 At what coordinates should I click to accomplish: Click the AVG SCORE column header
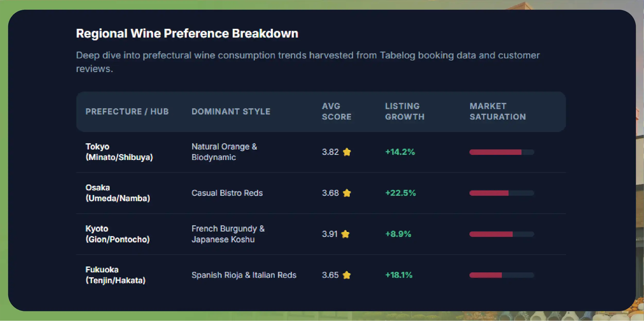click(x=337, y=111)
